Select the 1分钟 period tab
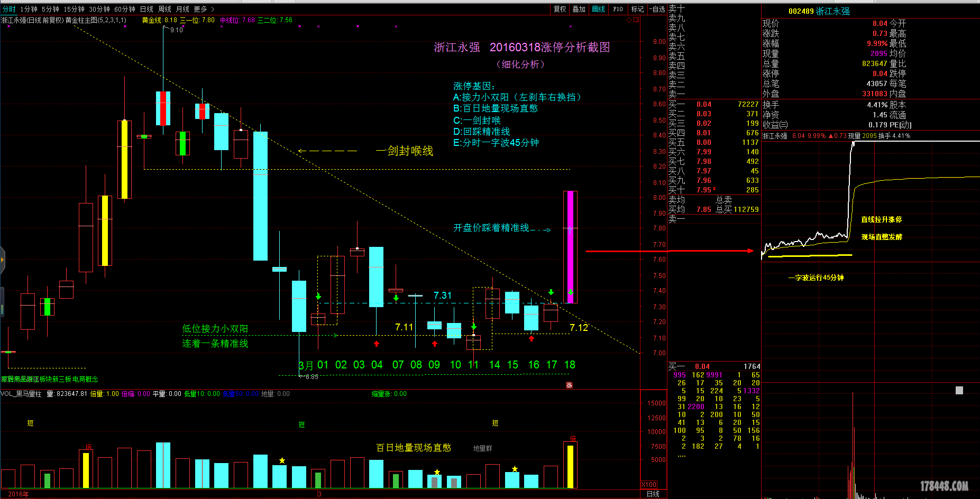This screenshot has height=499, width=980. click(29, 9)
